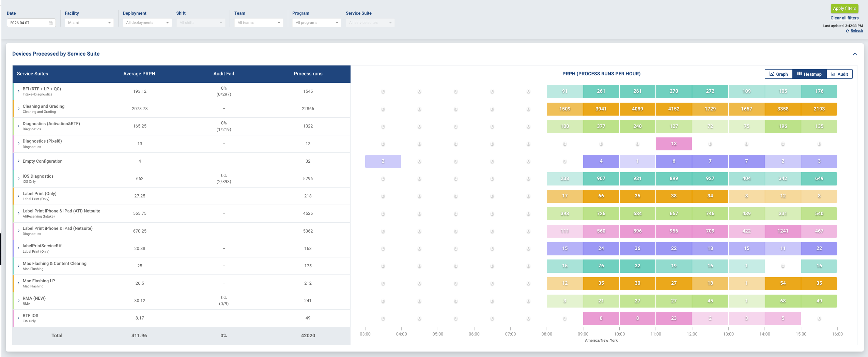
Task: Select the orange 4152 heatmap cell
Action: pyautogui.click(x=673, y=109)
